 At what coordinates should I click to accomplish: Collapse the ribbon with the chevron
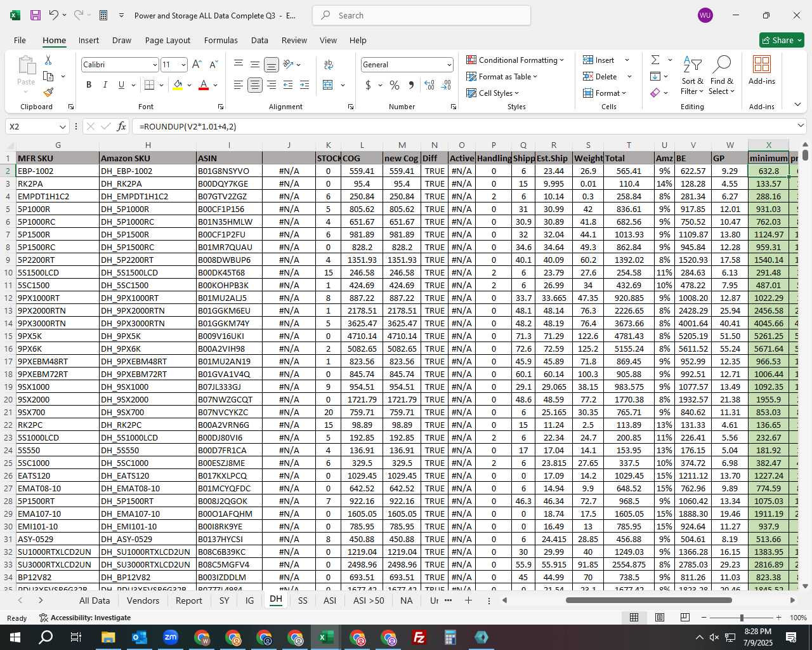(x=797, y=105)
